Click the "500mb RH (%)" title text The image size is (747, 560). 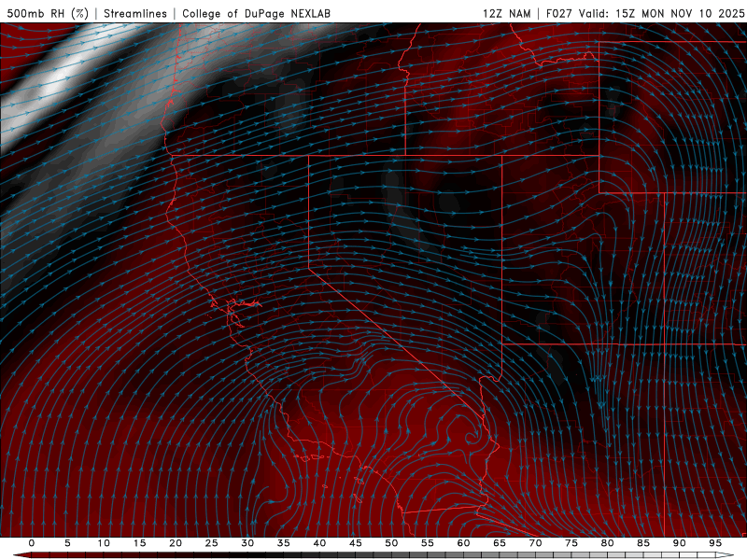pyautogui.click(x=48, y=13)
